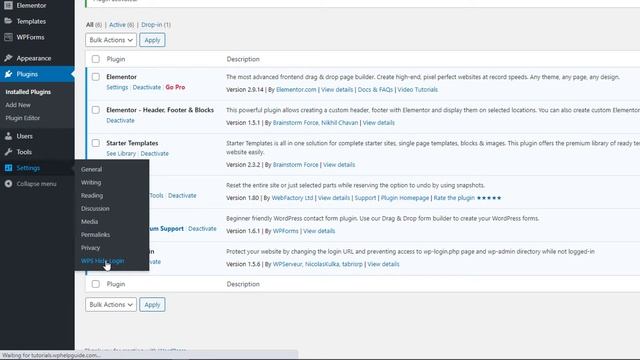
Task: Tick the select-all checkbox in table footer
Action: 96,284
